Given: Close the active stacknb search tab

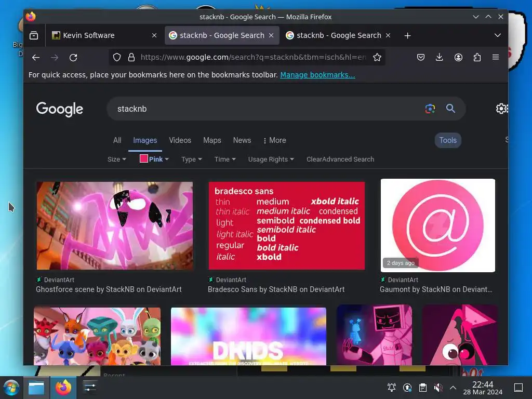Looking at the screenshot, I should point(271,35).
